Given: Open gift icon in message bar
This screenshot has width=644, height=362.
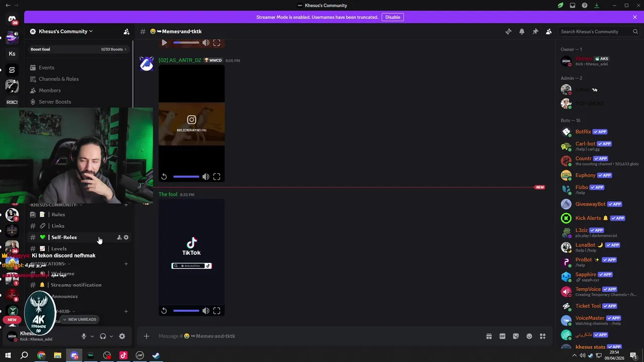Looking at the screenshot, I should tap(489, 336).
